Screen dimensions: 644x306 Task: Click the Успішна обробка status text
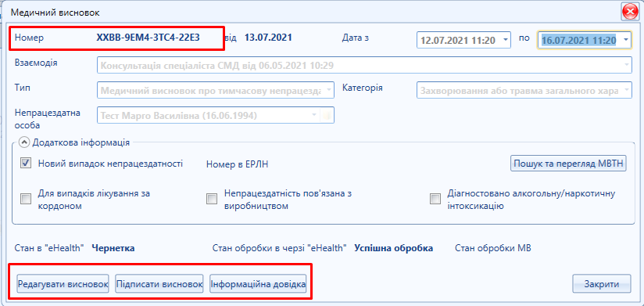[x=394, y=248]
